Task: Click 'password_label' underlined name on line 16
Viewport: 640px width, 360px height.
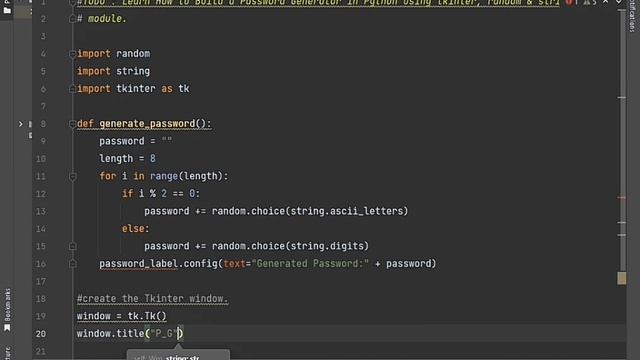Action: pos(138,264)
